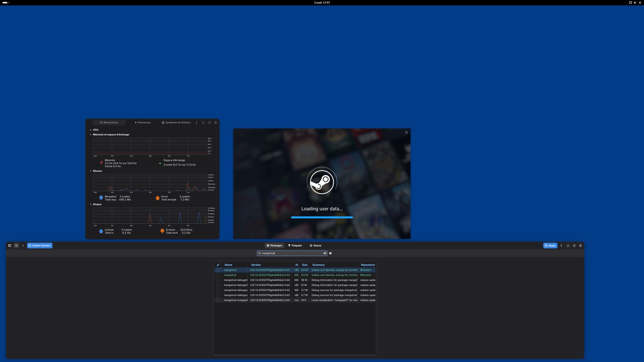Switch to the Processus tab
Viewport: 644px width, 362px height.
(143, 122)
